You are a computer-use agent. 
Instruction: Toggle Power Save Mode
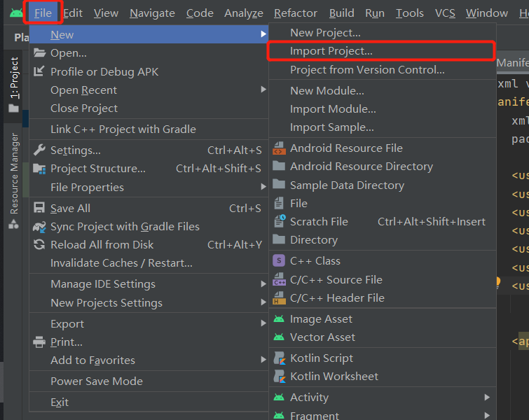coord(149,381)
